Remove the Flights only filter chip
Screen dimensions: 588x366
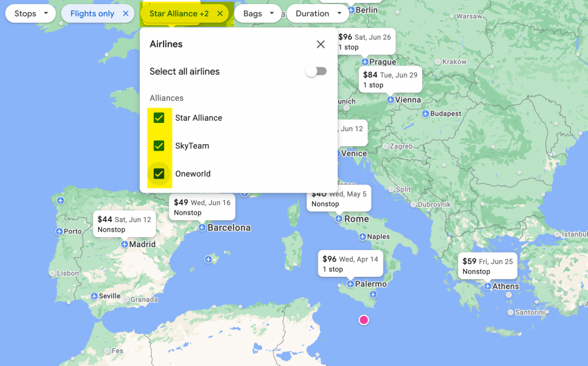pos(126,13)
